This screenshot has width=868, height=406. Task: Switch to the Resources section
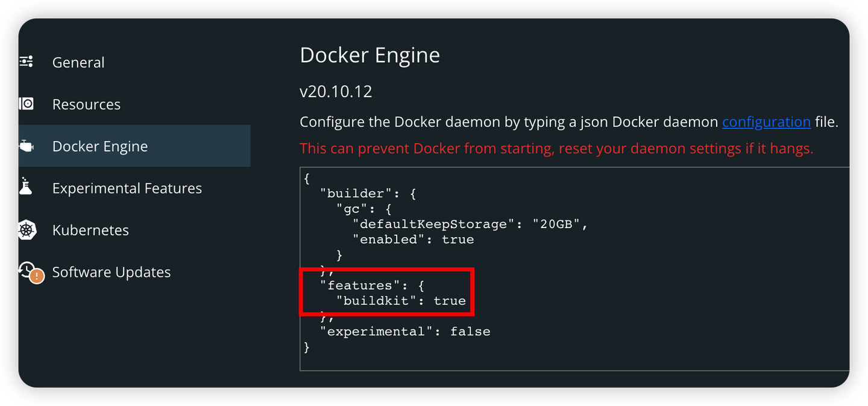pyautogui.click(x=86, y=104)
